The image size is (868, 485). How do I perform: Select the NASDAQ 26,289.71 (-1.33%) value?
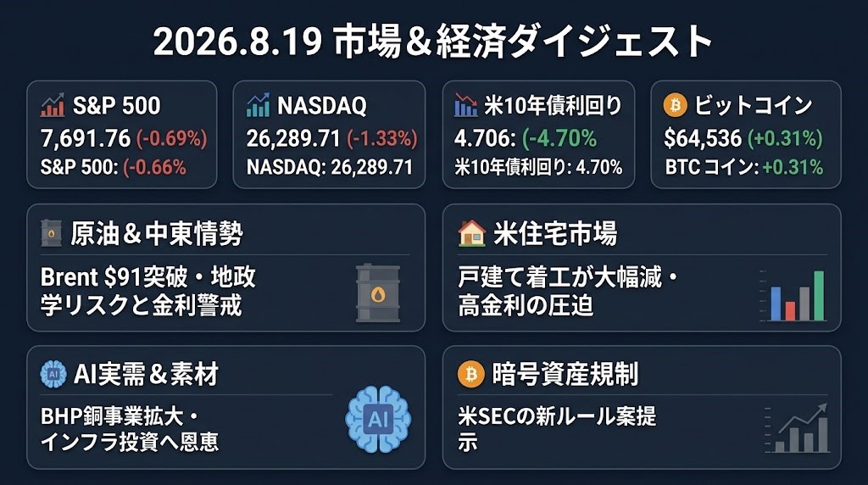coord(332,138)
